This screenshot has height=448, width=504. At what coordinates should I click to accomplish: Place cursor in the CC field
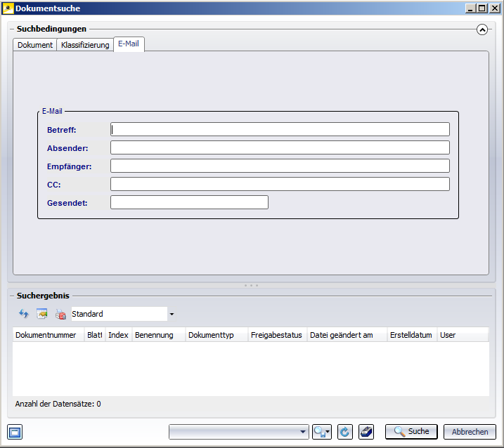pos(280,185)
